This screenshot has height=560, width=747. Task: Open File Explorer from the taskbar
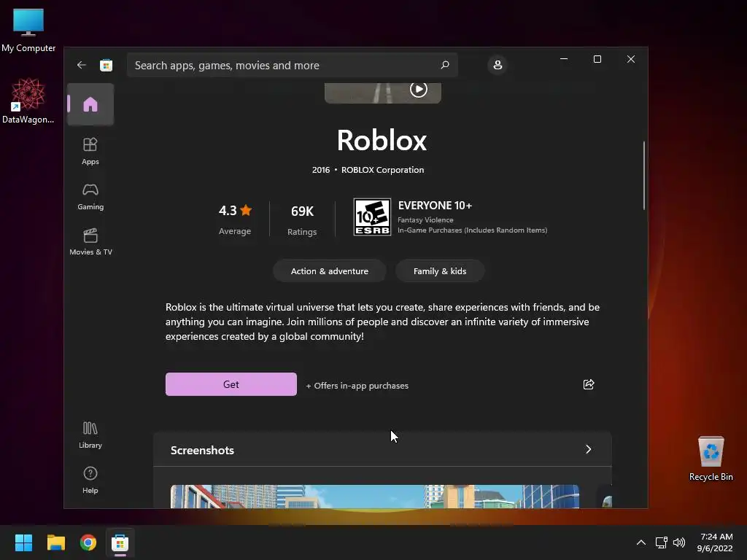[55, 542]
